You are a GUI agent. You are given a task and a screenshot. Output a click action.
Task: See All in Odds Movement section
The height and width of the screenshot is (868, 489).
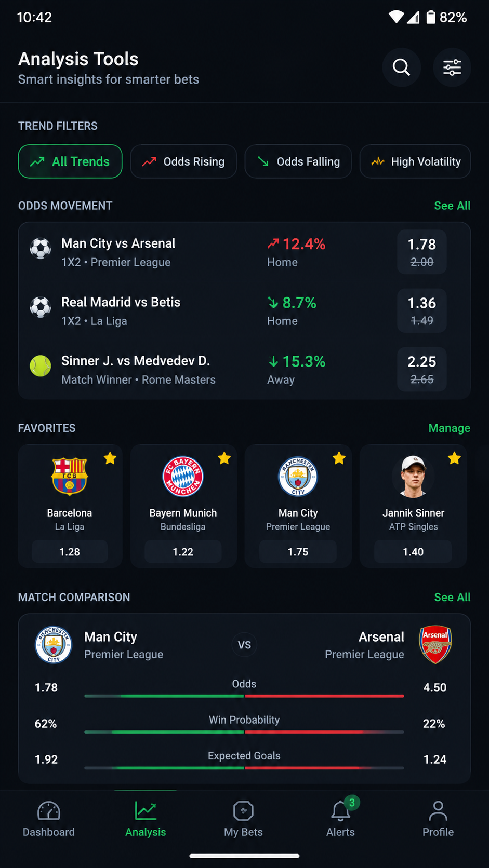[x=452, y=206]
